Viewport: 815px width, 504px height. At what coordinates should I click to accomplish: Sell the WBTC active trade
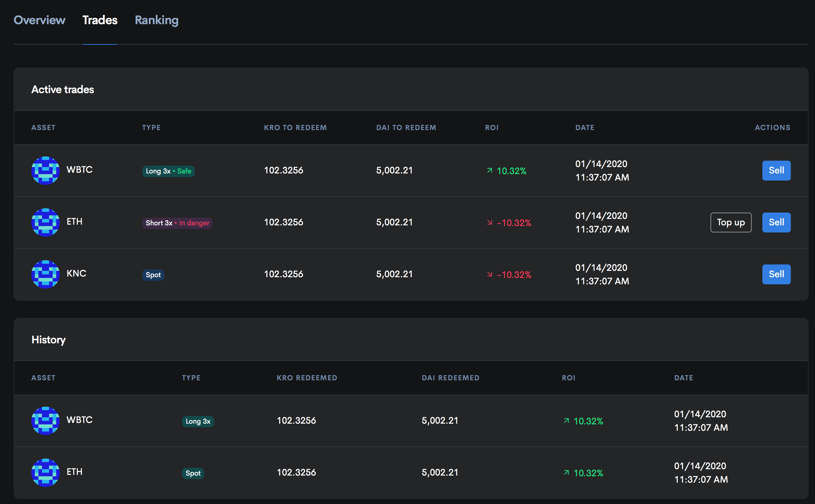coord(776,171)
